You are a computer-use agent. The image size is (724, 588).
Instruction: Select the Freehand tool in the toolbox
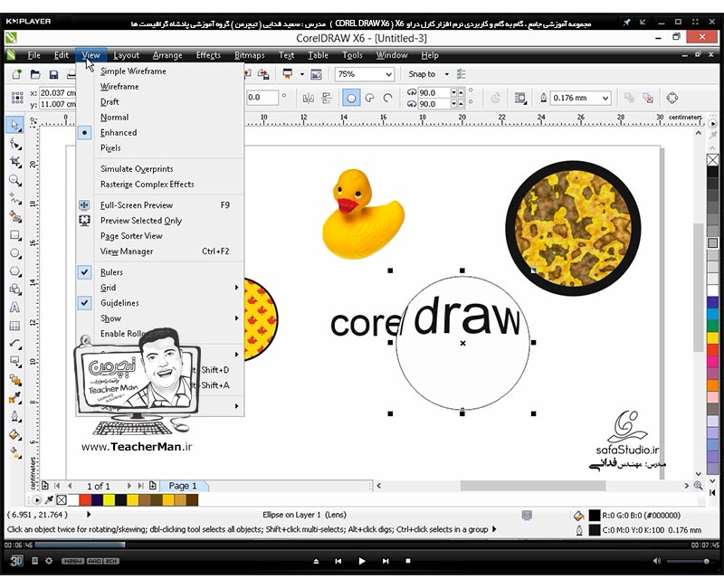pos(15,198)
